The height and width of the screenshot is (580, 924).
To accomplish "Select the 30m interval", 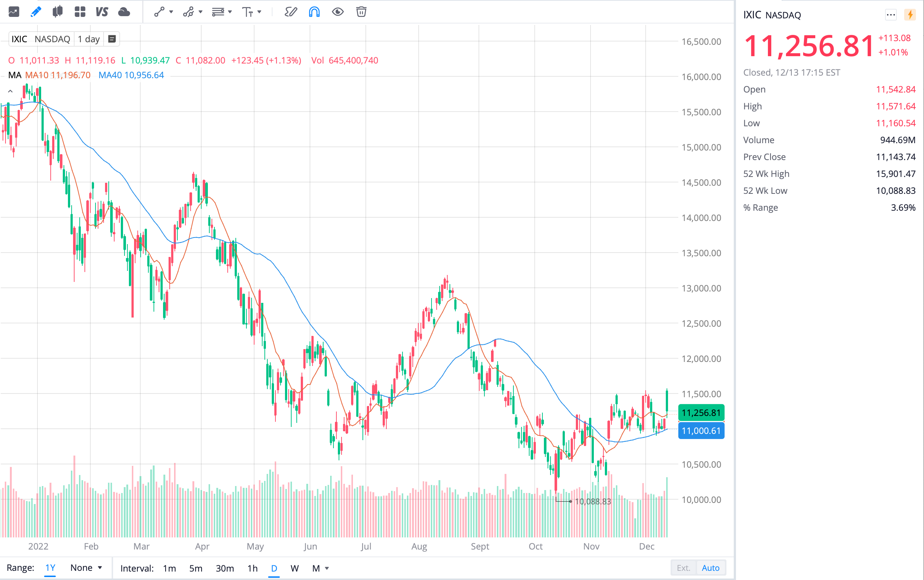I will [x=225, y=568].
